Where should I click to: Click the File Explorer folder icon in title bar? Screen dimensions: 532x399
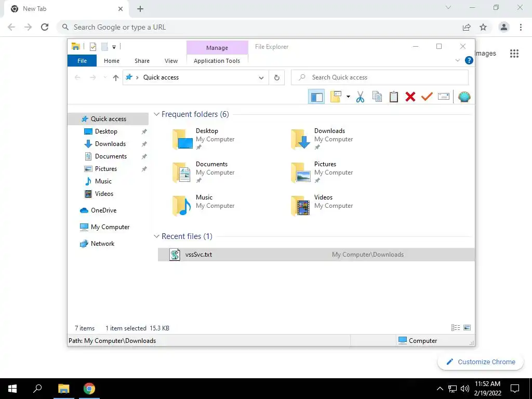pos(76,47)
